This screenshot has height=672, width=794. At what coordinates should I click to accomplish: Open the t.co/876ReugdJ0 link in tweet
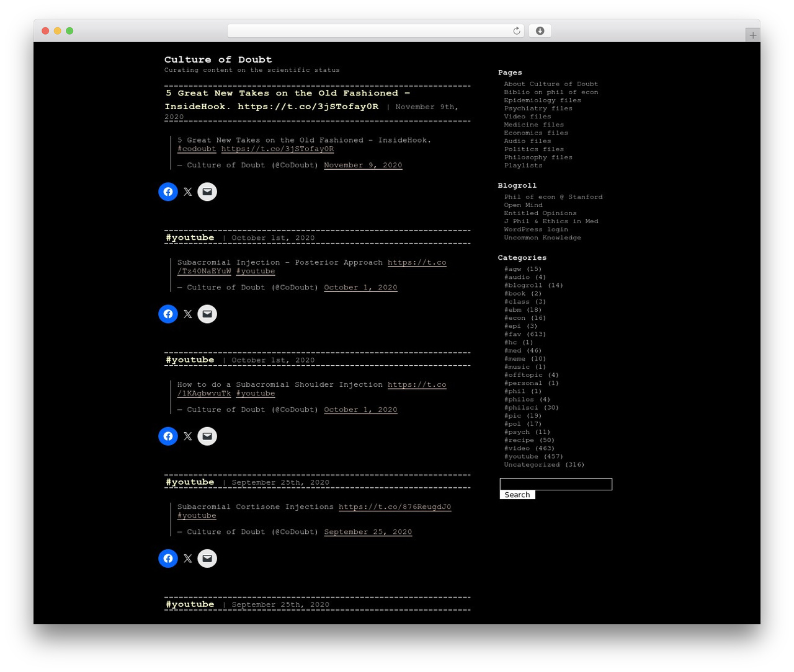click(395, 507)
